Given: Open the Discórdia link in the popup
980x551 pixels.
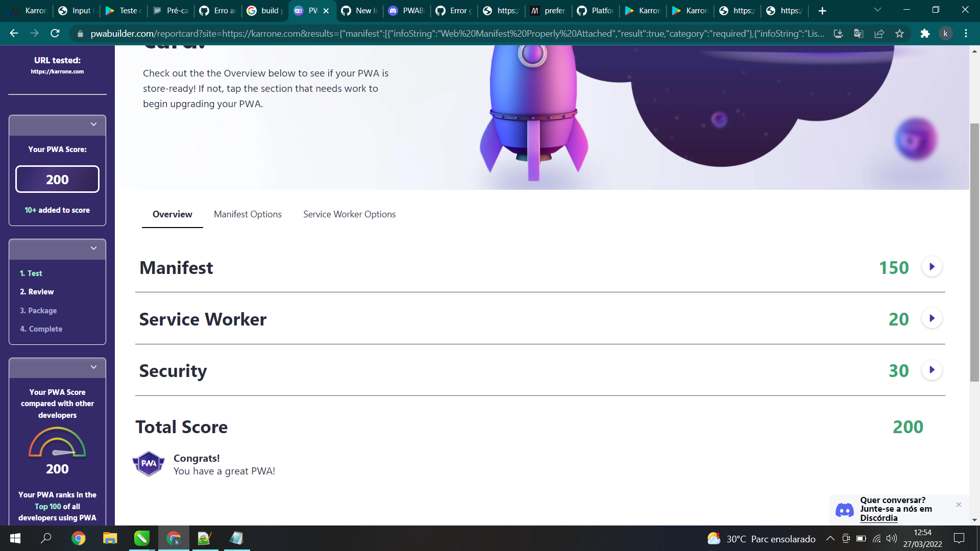Looking at the screenshot, I should click(879, 518).
